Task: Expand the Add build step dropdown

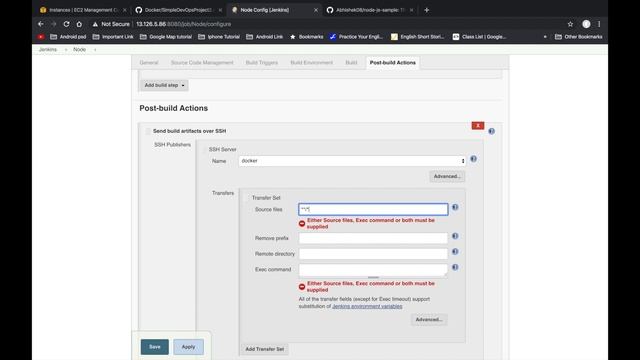Action: click(164, 85)
